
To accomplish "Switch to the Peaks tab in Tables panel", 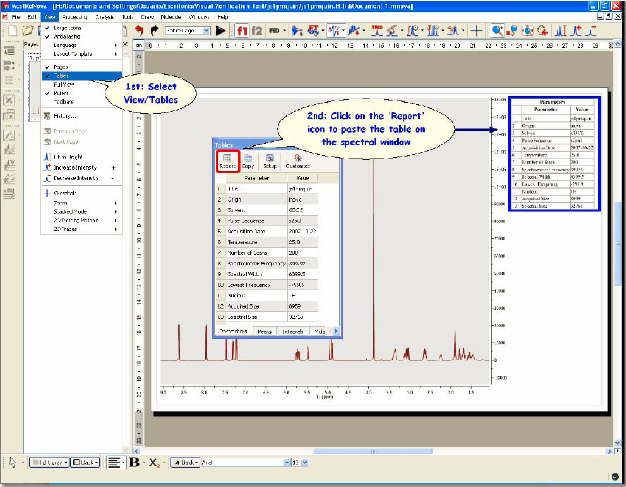I will click(264, 331).
